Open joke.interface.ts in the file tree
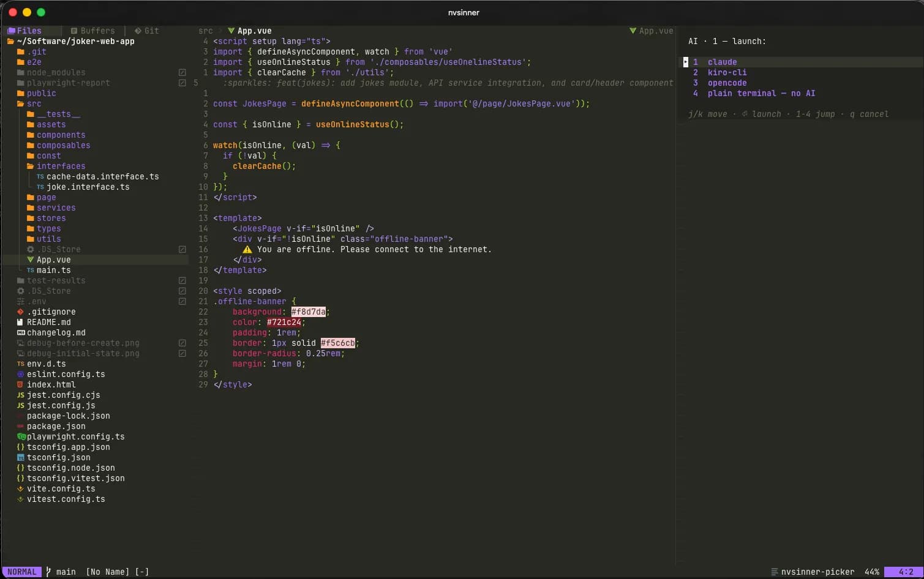 coord(88,187)
